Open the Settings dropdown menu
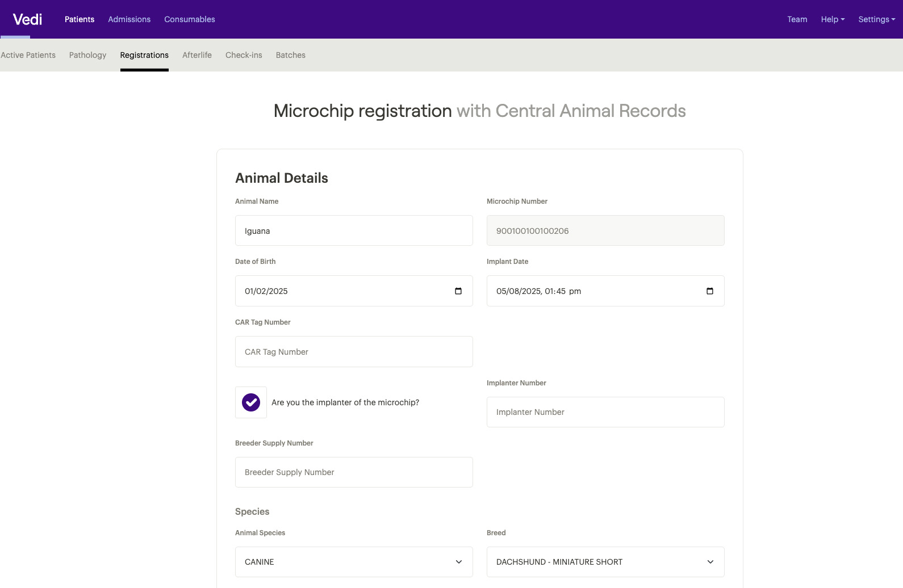The height and width of the screenshot is (588, 903). click(877, 19)
